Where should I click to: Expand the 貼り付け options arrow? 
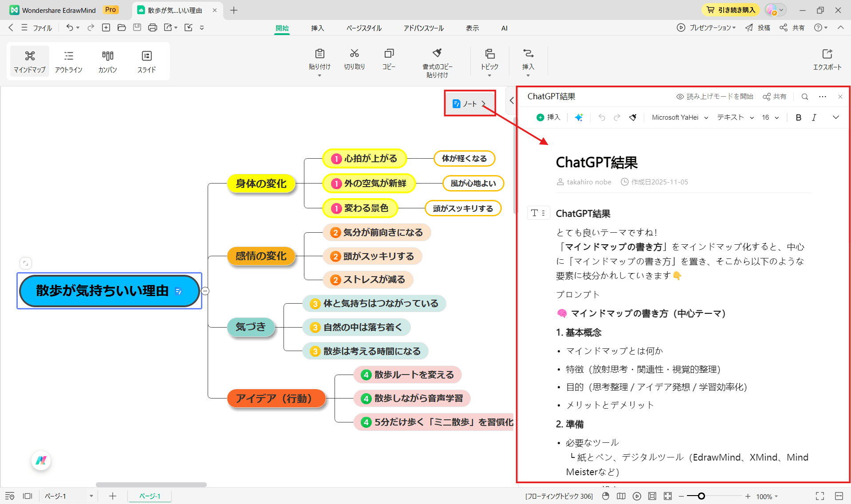[x=319, y=76]
